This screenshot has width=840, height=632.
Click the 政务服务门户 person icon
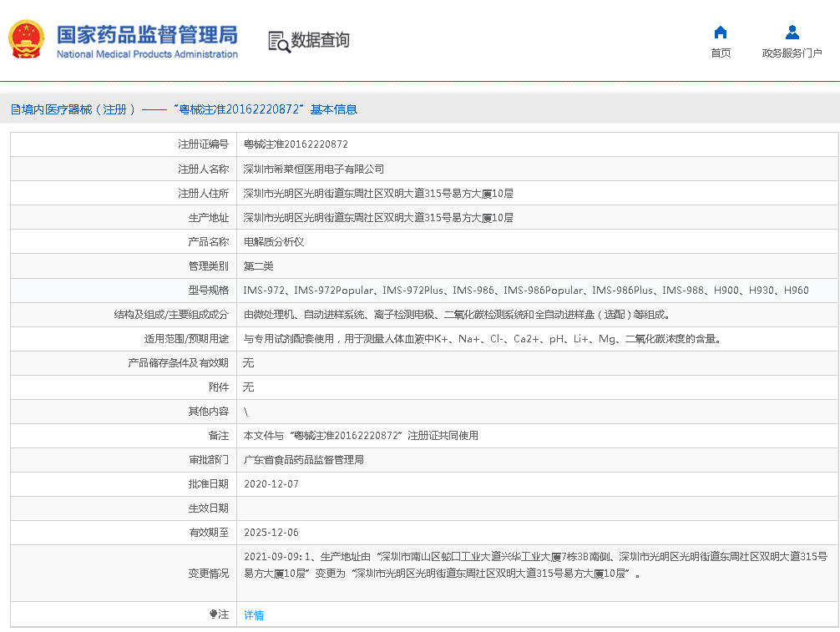pyautogui.click(x=792, y=33)
